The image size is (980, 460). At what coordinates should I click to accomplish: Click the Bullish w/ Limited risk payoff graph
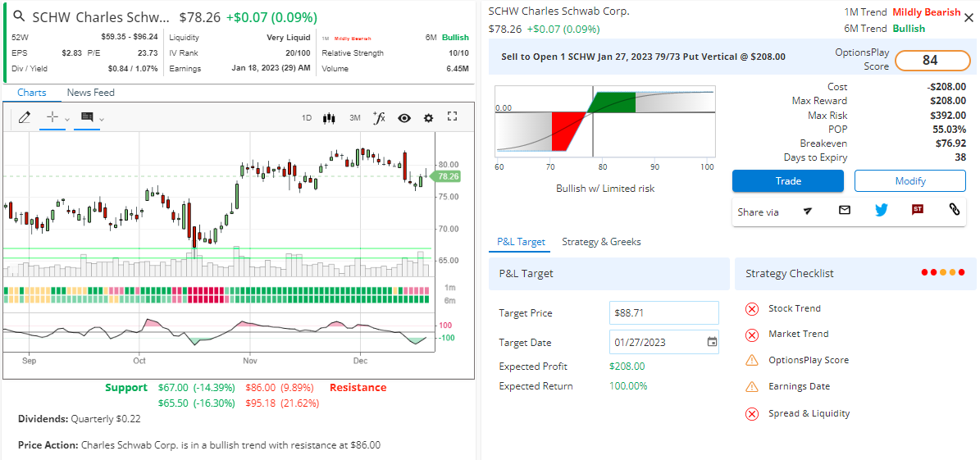point(605,121)
